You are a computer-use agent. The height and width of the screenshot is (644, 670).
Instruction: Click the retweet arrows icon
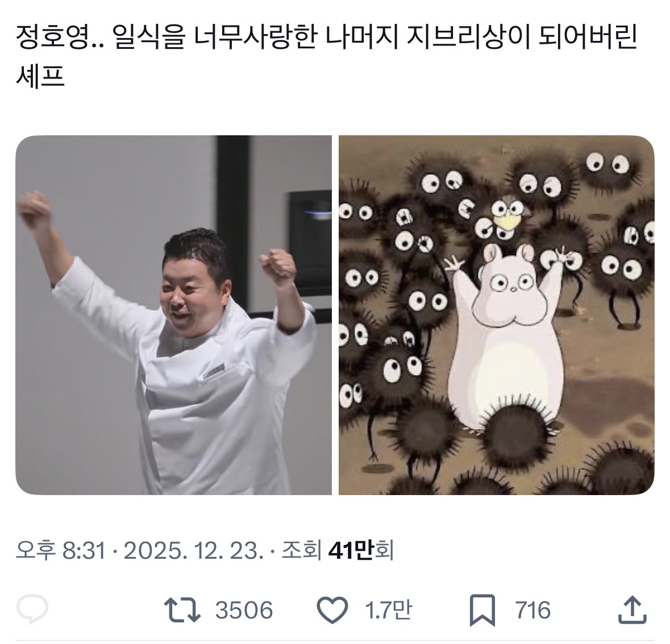[x=182, y=609]
